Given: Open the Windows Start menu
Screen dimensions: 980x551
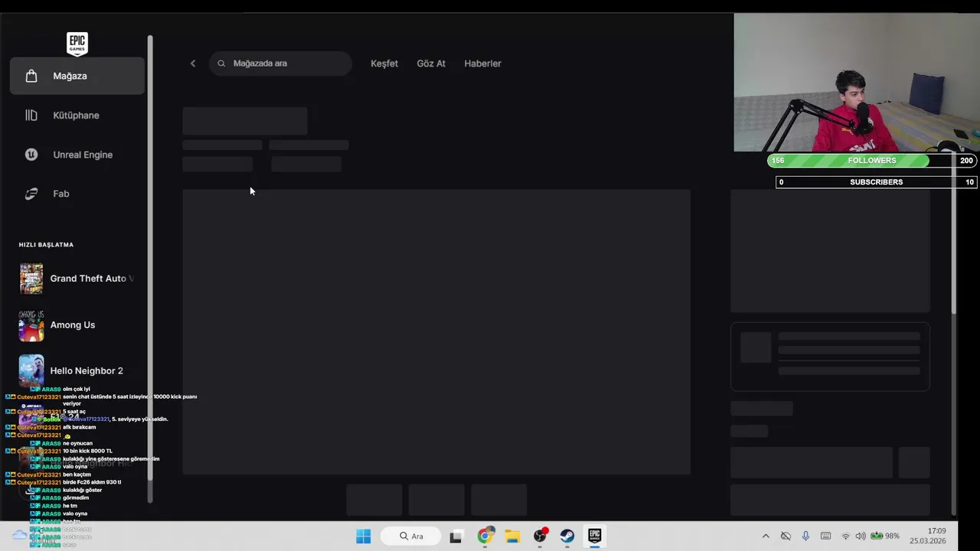Looking at the screenshot, I should (x=364, y=536).
